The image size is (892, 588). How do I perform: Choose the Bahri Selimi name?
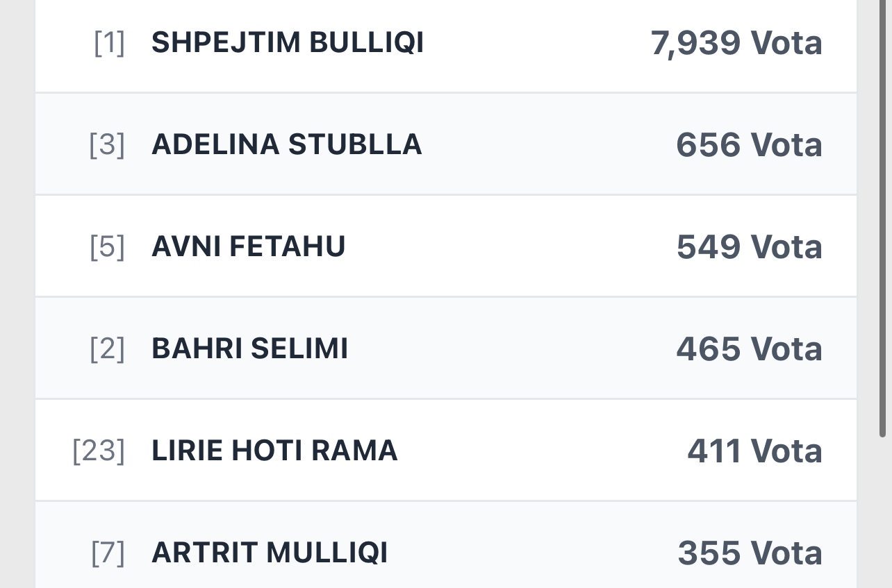pyautogui.click(x=249, y=348)
